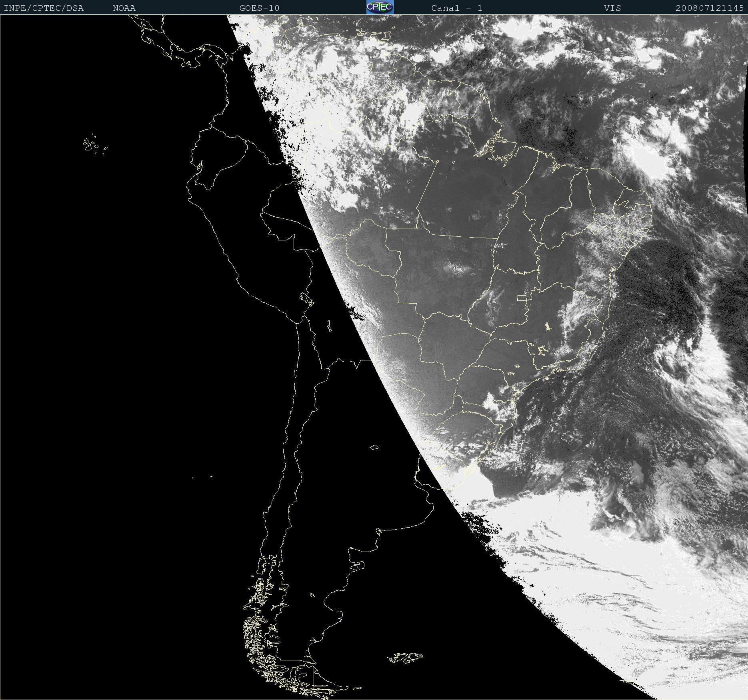Click the INPE/CPTEC/DSA header label
The height and width of the screenshot is (700, 748).
[x=44, y=8]
